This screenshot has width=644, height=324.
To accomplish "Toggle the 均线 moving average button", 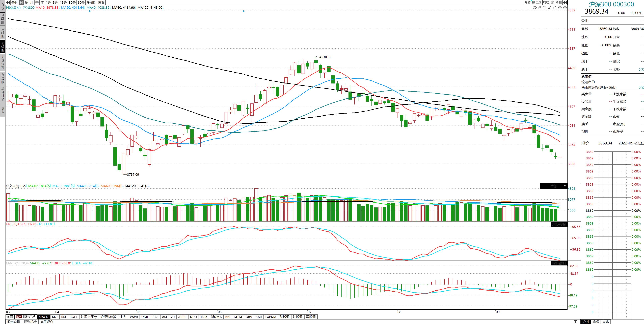I will click(x=546, y=2).
